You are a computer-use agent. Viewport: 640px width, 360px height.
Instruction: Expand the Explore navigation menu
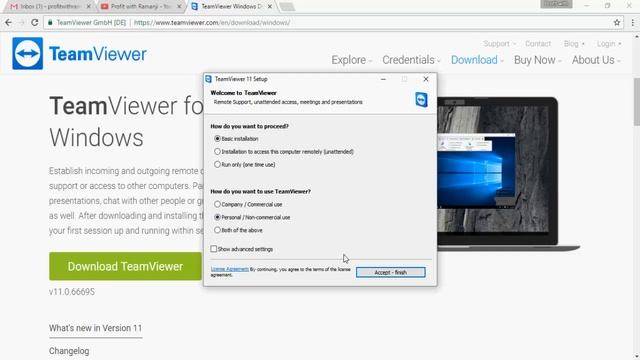click(351, 60)
